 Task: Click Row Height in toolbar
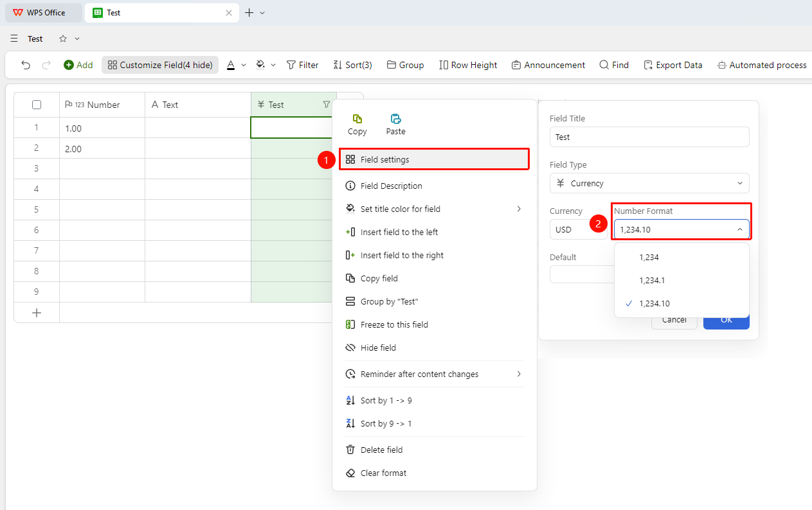tap(468, 65)
